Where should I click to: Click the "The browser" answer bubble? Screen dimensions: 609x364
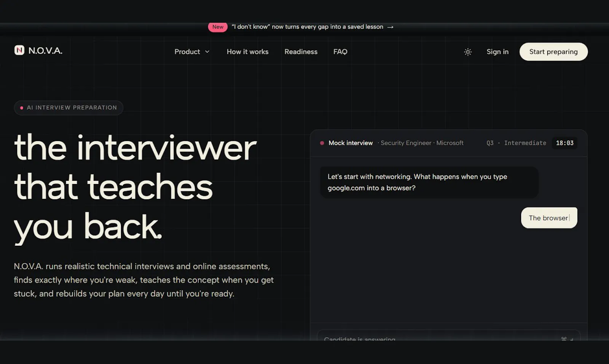(549, 218)
